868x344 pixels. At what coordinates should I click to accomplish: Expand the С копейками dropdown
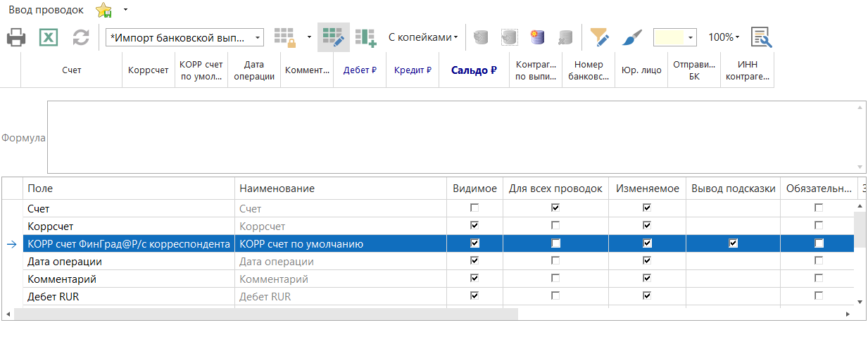click(x=423, y=37)
